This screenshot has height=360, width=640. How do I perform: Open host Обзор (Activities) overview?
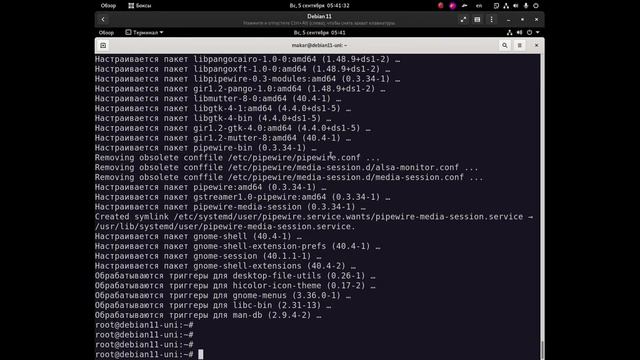108,6
